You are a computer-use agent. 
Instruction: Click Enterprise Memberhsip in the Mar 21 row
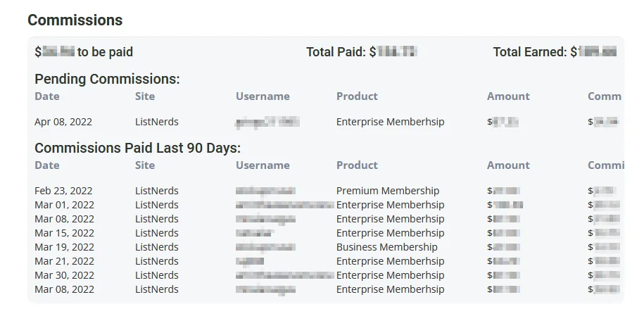pyautogui.click(x=390, y=261)
